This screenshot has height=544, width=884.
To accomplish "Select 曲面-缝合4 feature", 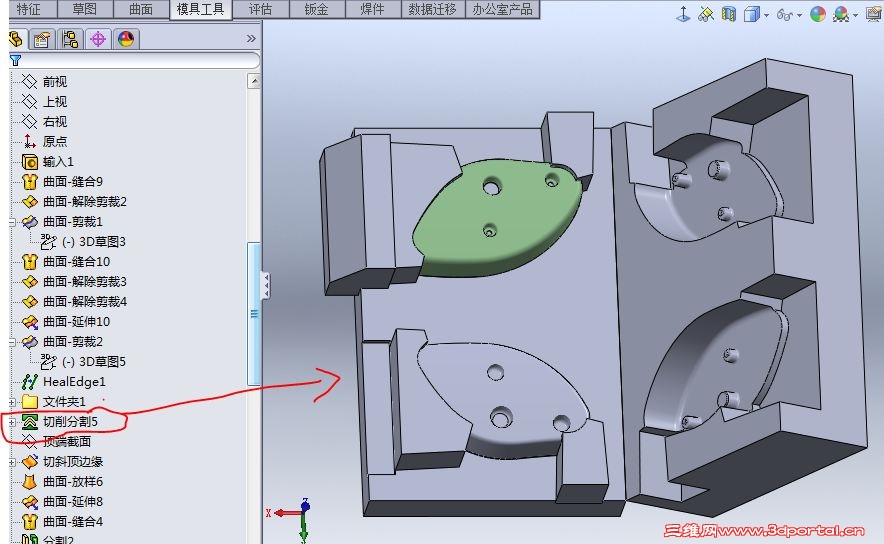I will [73, 521].
